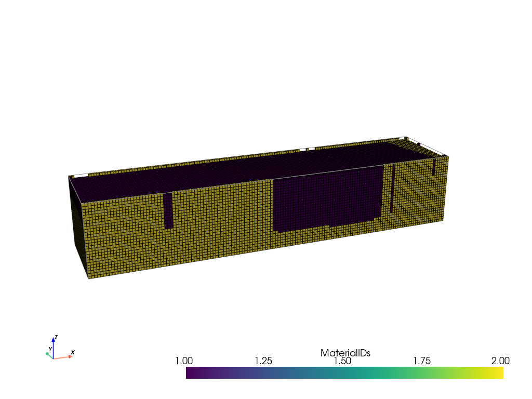Click the 1.50 colorbar tick label
The image size is (532, 399).
(x=343, y=361)
